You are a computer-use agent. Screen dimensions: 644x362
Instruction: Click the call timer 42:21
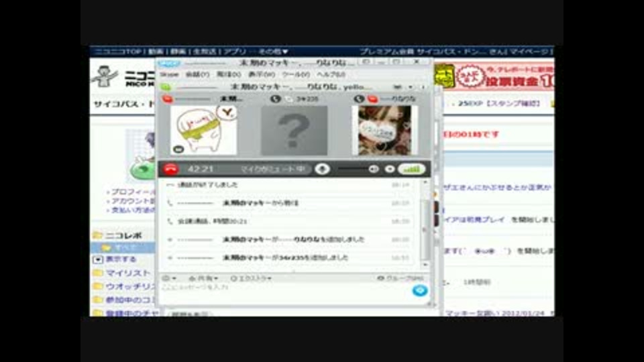pyautogui.click(x=201, y=169)
